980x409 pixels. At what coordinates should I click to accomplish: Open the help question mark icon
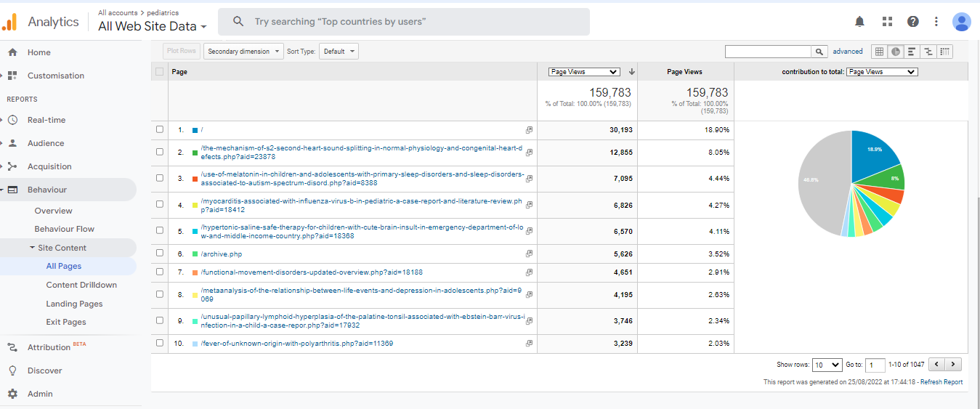pos(913,22)
